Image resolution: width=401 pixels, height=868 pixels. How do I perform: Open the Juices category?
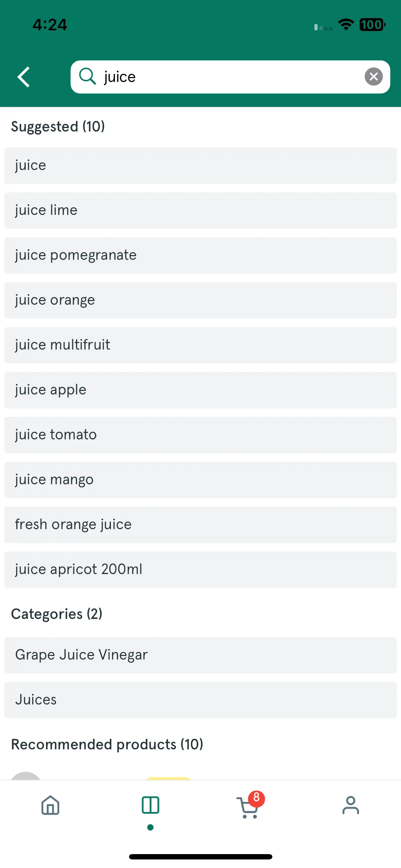coord(200,700)
